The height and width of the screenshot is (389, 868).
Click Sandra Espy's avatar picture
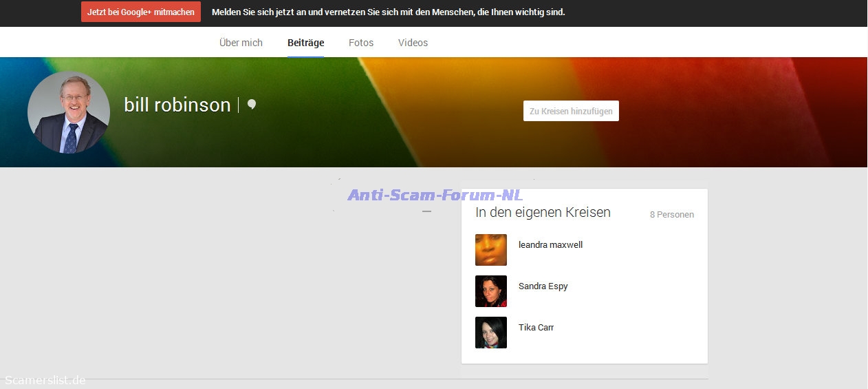(490, 291)
